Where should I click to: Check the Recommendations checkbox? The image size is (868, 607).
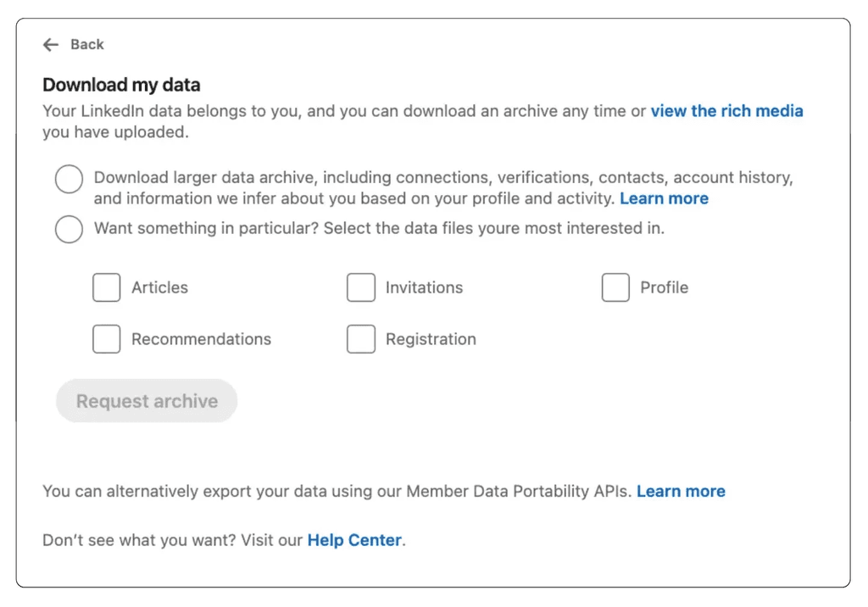tap(106, 338)
